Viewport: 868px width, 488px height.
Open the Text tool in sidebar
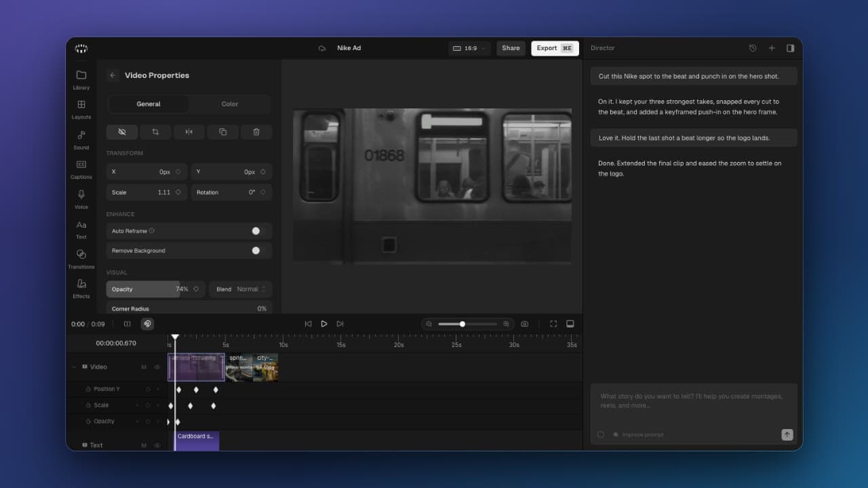click(x=81, y=229)
